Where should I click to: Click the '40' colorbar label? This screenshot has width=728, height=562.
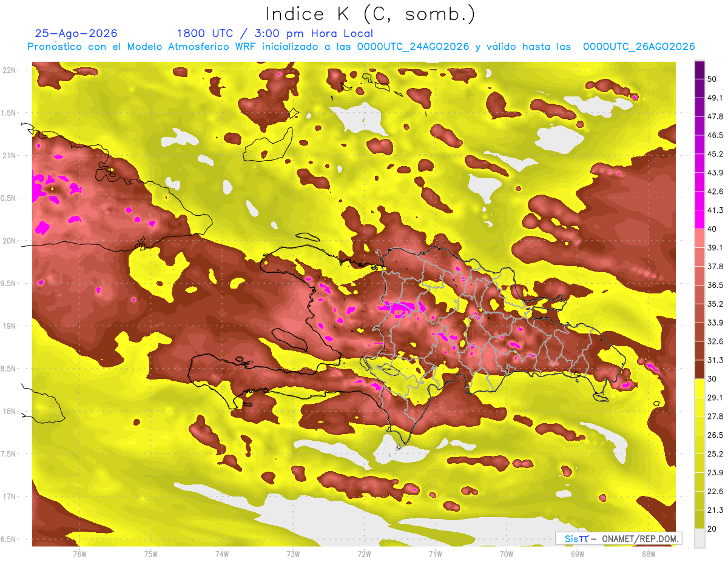click(712, 229)
